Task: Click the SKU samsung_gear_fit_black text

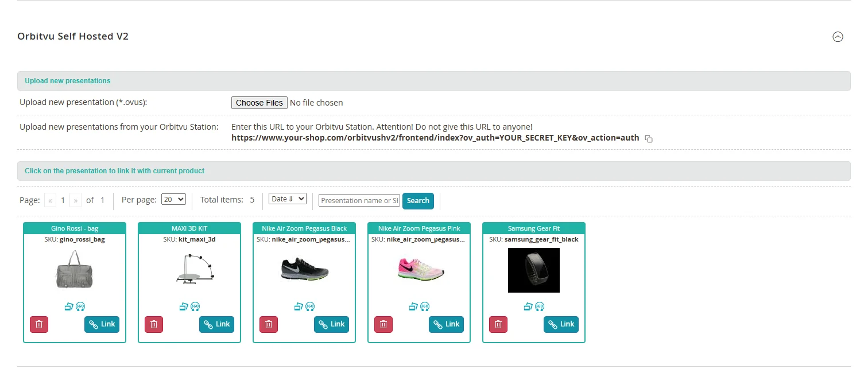Action: (x=534, y=239)
